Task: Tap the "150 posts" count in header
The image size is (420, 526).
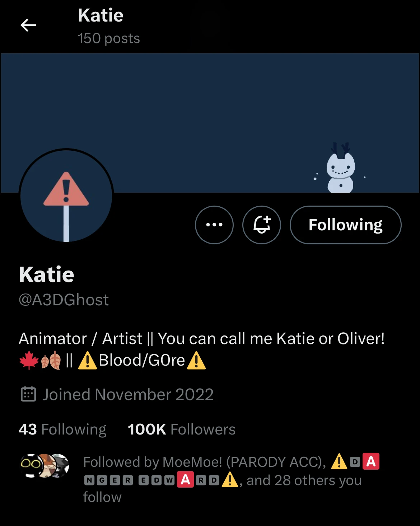Action: tap(109, 38)
